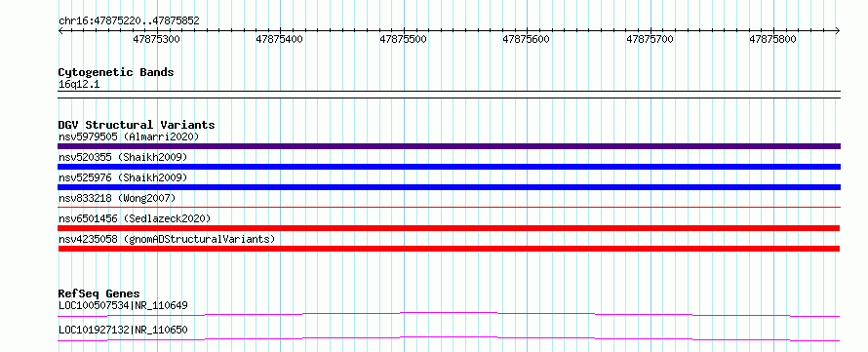Click the red nsv4235058 variant bar
This screenshot has width=868, height=352.
(449, 249)
